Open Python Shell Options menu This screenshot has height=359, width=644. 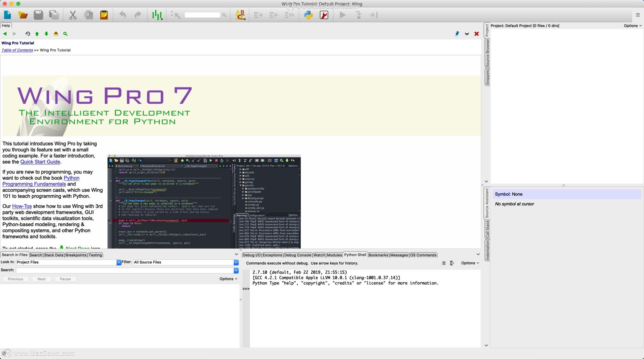click(470, 263)
